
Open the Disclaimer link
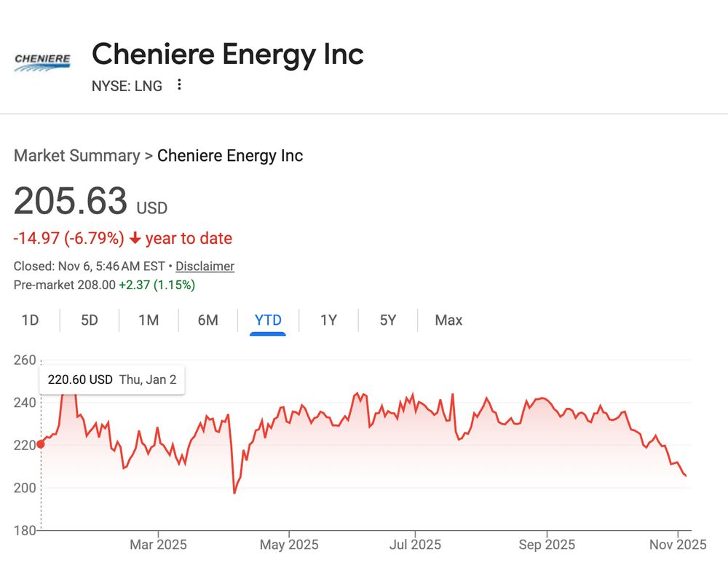[205, 267]
